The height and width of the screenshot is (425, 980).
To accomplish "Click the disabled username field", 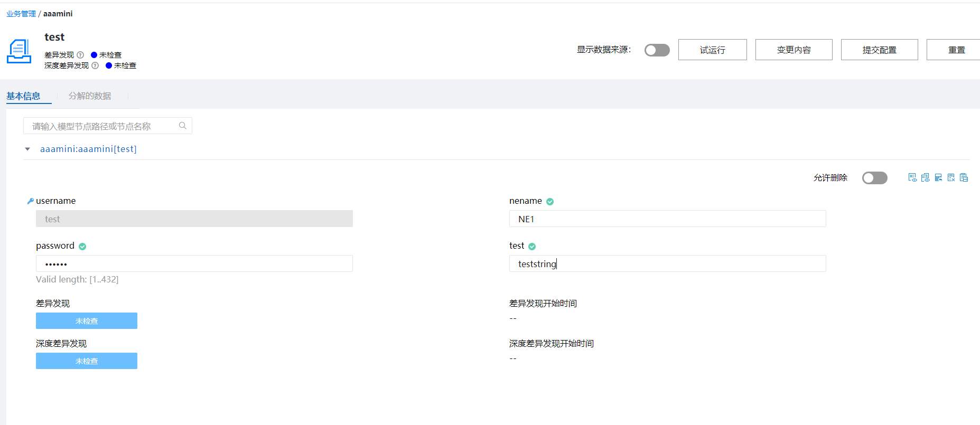I will pyautogui.click(x=194, y=219).
